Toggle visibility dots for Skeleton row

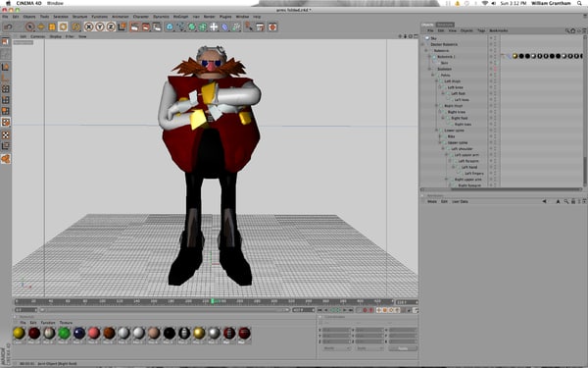491,69
